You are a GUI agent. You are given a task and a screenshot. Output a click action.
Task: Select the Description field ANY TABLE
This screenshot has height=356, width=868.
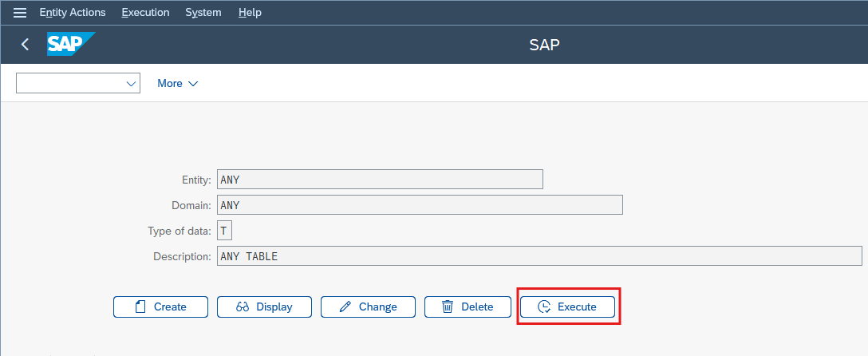coord(539,256)
